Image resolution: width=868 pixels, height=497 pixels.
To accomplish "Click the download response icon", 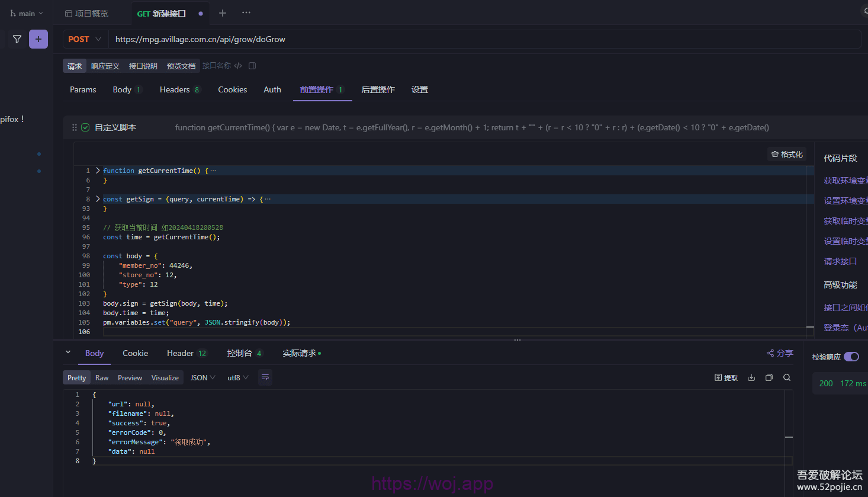I will click(x=751, y=377).
